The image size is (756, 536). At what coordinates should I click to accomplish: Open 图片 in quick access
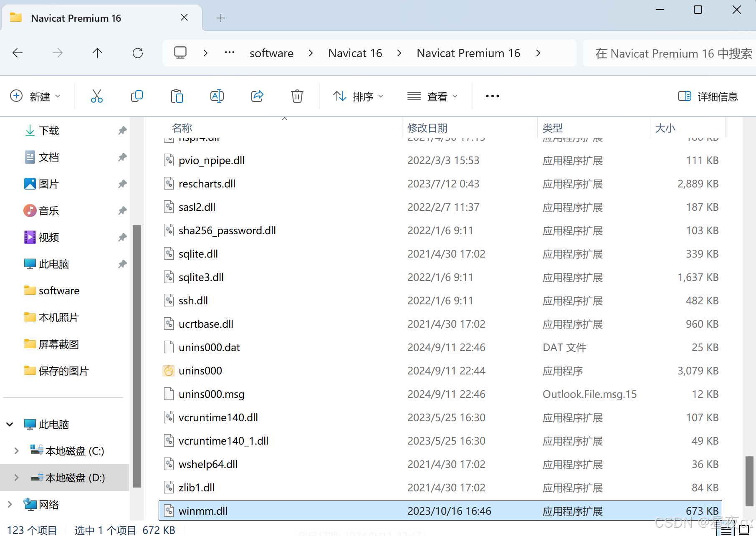[49, 184]
